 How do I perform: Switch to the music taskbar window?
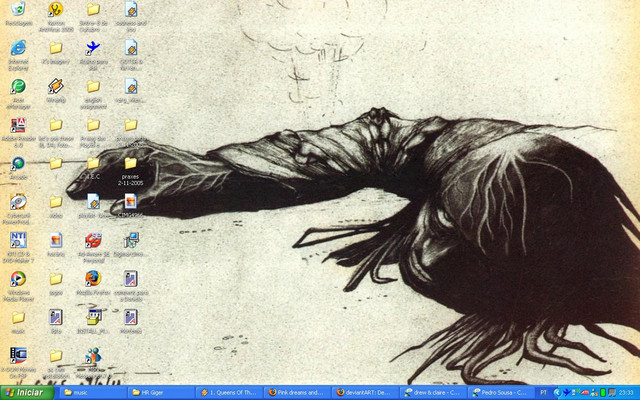(93, 393)
